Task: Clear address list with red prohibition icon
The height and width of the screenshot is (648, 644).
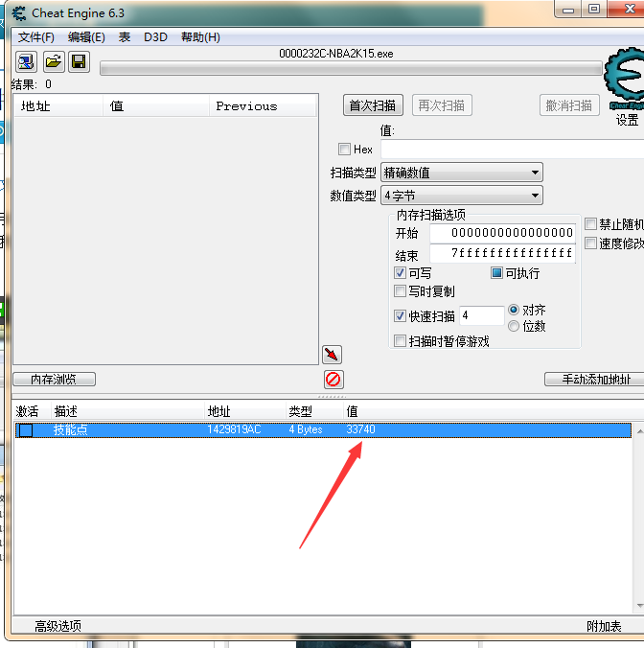Action: (x=333, y=380)
